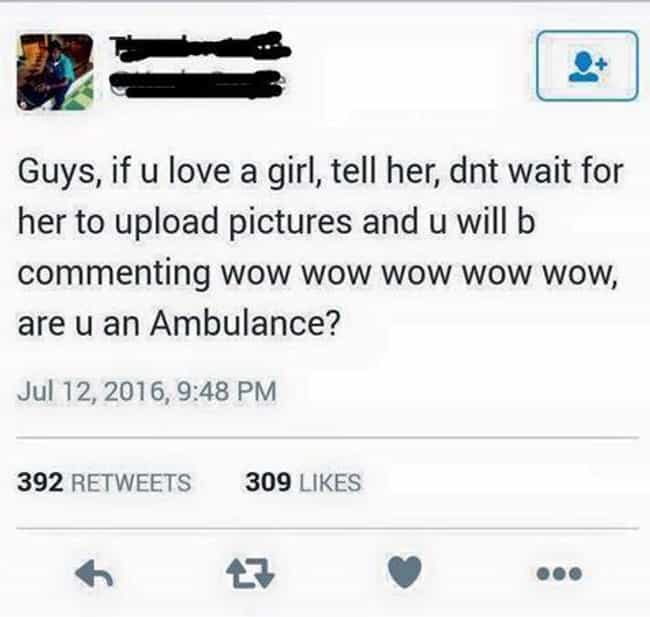Open the Jul 12, 2016 timestamp
This screenshot has width=650, height=617.
[x=147, y=391]
